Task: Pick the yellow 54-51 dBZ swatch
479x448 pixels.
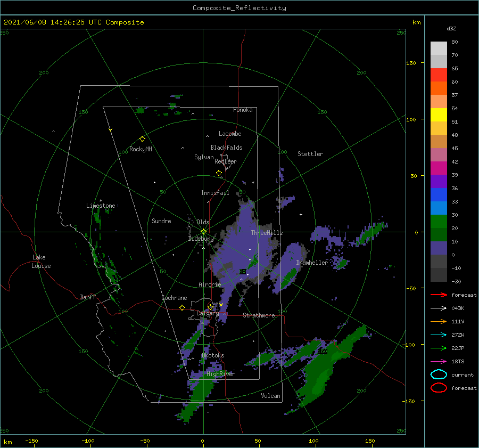Action: (439, 115)
